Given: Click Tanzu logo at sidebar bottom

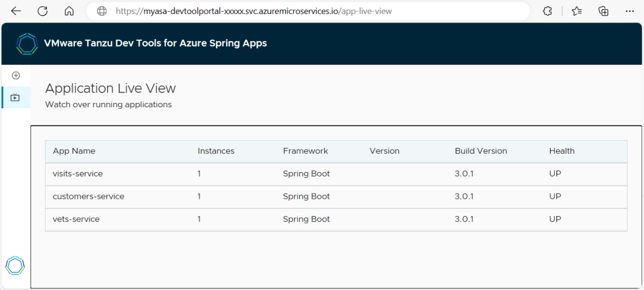Looking at the screenshot, I should click(15, 265).
